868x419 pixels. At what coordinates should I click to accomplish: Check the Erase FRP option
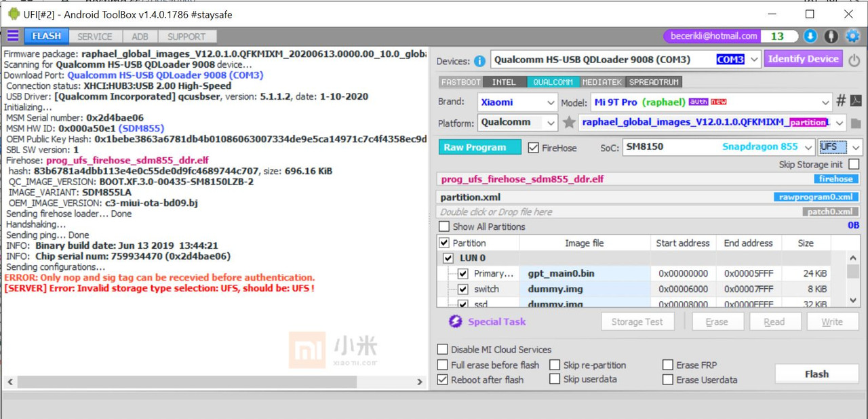(x=668, y=365)
